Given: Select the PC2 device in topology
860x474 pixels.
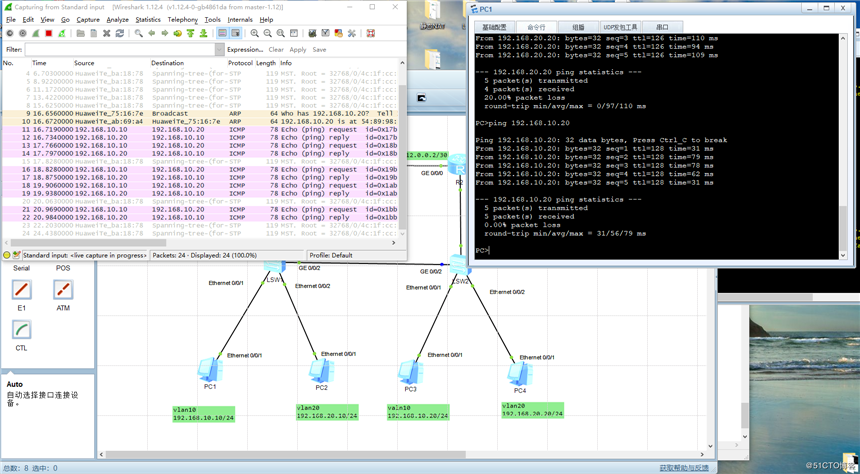Looking at the screenshot, I should click(321, 373).
